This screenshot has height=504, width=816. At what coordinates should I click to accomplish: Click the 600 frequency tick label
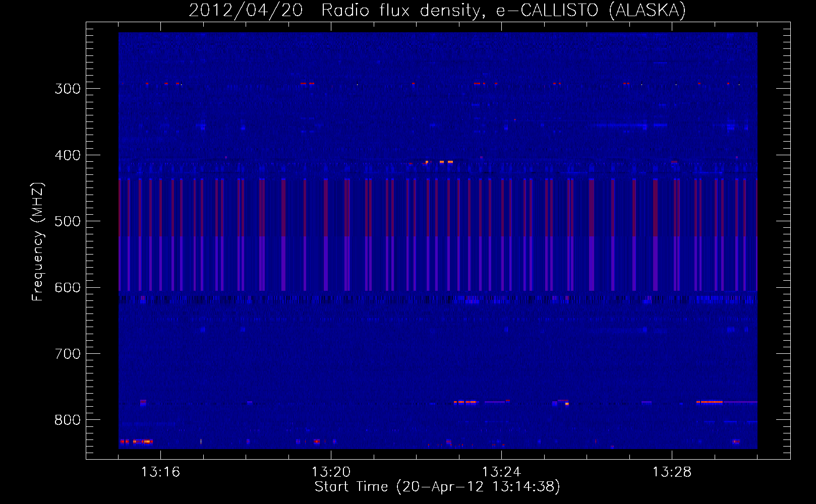[x=68, y=288]
